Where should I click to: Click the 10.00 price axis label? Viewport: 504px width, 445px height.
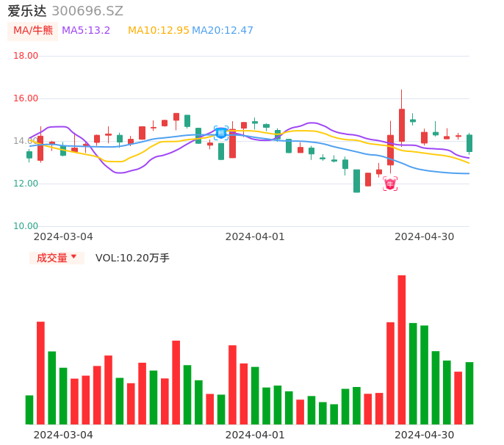26,226
